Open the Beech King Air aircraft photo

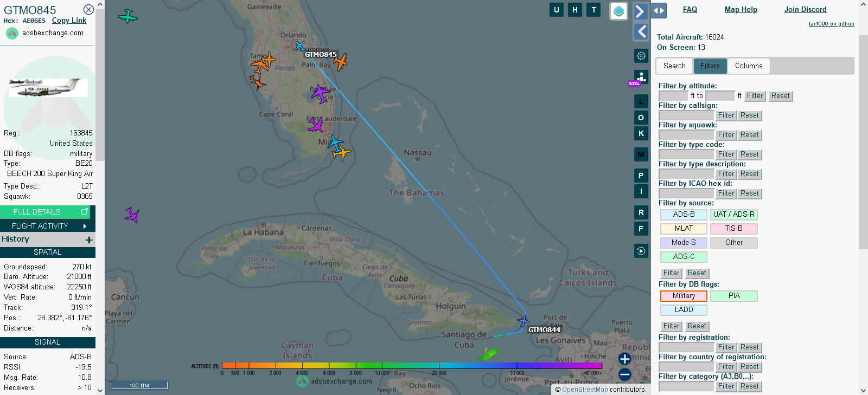click(x=48, y=88)
